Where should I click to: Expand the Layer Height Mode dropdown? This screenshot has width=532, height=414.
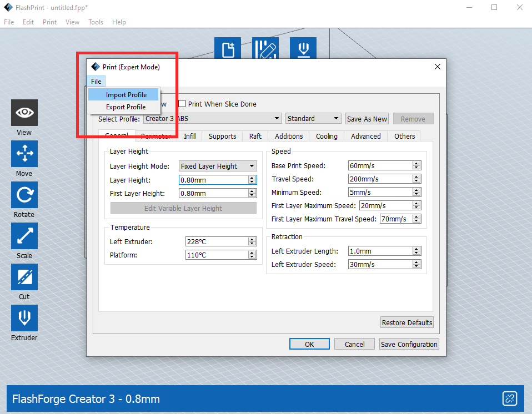[218, 166]
